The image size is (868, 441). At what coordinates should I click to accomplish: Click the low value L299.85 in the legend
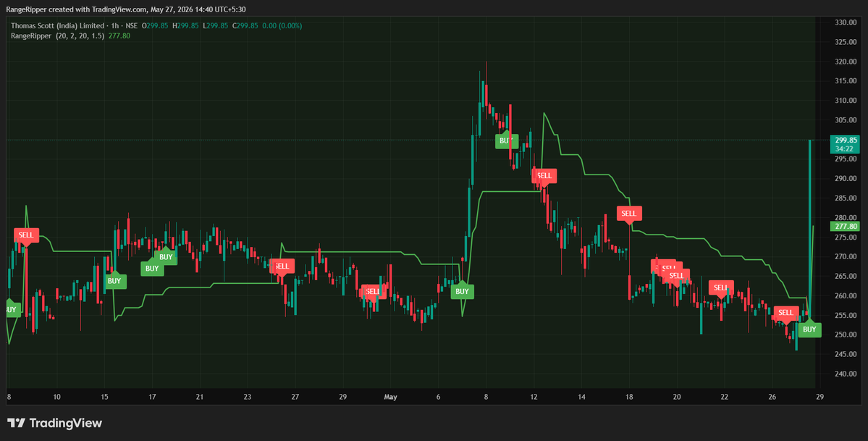coord(215,25)
